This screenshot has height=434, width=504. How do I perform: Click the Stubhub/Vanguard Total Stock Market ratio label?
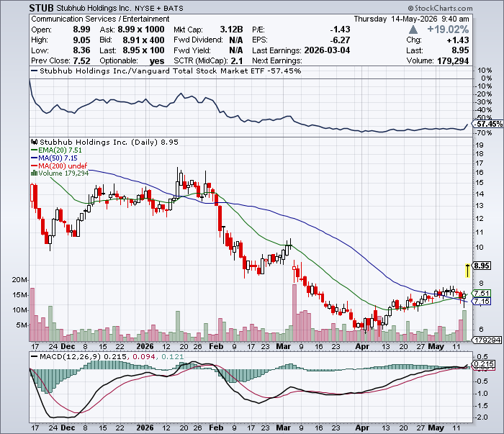171,71
